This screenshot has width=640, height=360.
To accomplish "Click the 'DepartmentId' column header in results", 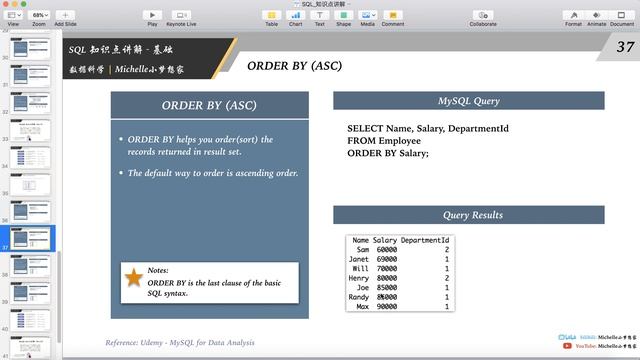I will click(x=425, y=240).
